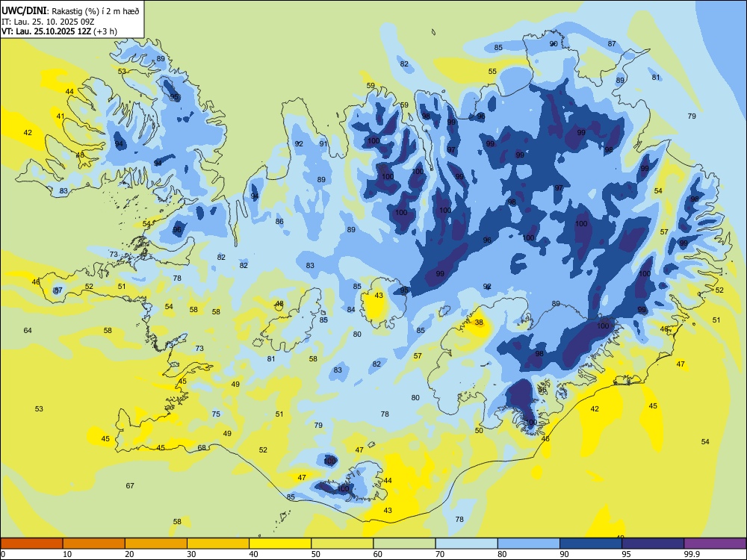Click the 40–50 bright yellow legend swatch
The image size is (747, 560).
click(x=280, y=544)
